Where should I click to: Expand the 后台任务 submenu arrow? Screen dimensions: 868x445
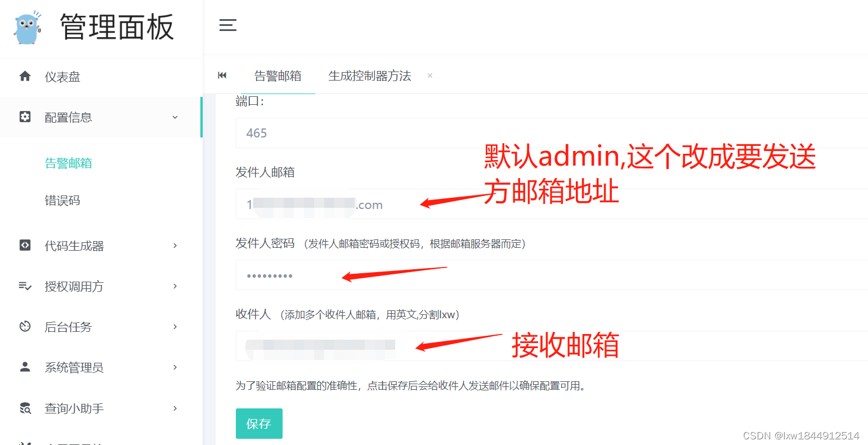pyautogui.click(x=175, y=327)
